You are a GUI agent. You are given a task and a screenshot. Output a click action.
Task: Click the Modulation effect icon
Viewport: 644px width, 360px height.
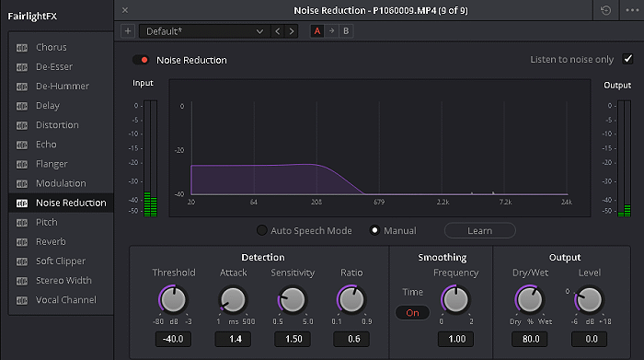tap(22, 184)
